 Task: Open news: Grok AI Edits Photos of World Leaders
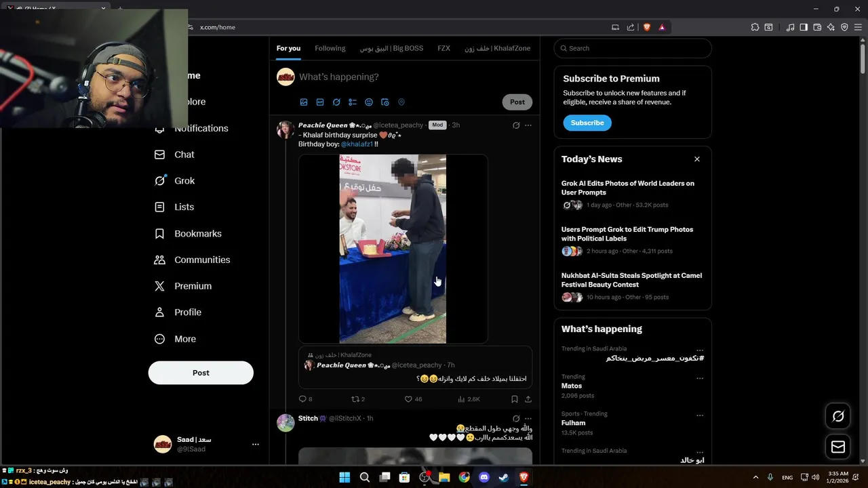tap(633, 195)
